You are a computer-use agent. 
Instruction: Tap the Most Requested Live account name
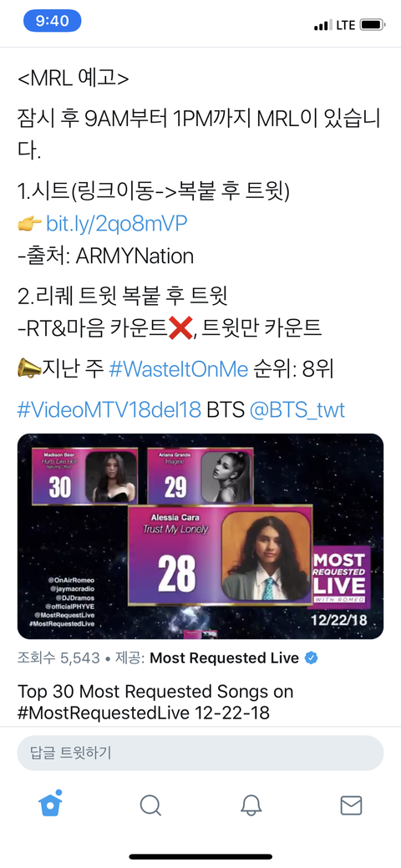225,658
